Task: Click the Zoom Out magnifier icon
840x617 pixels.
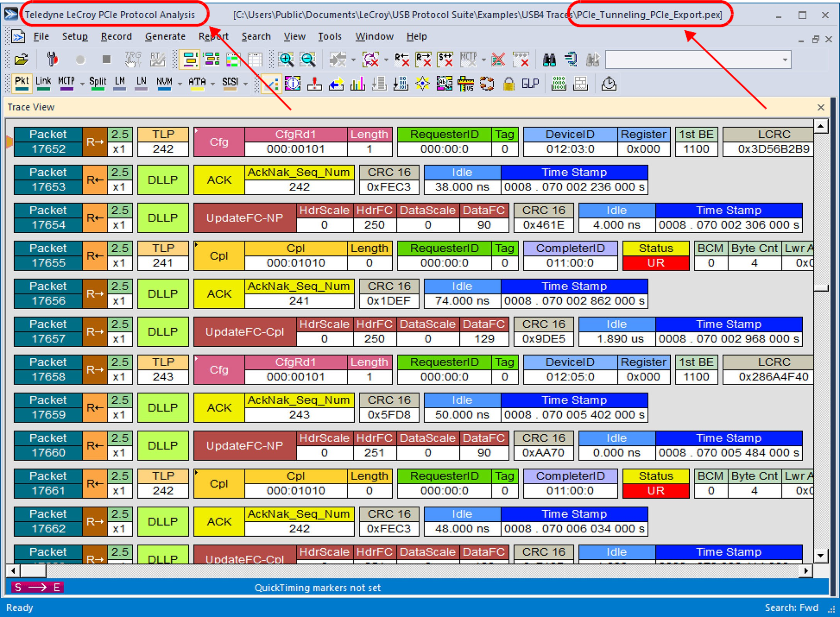Action: pos(308,60)
